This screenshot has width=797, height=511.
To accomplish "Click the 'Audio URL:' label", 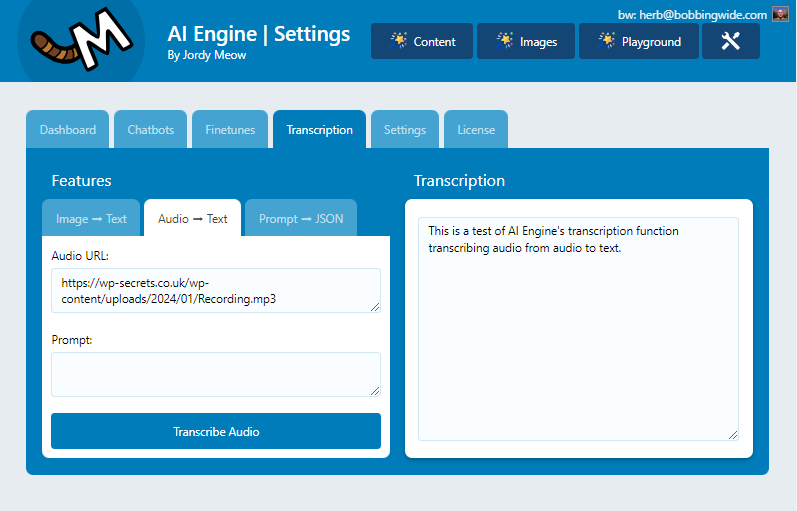I will pyautogui.click(x=80, y=256).
